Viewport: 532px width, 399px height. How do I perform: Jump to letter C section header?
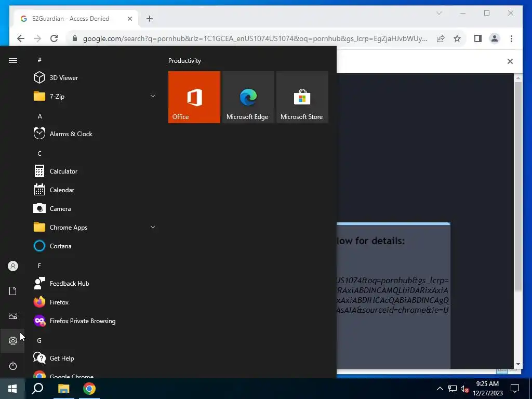[x=39, y=154]
